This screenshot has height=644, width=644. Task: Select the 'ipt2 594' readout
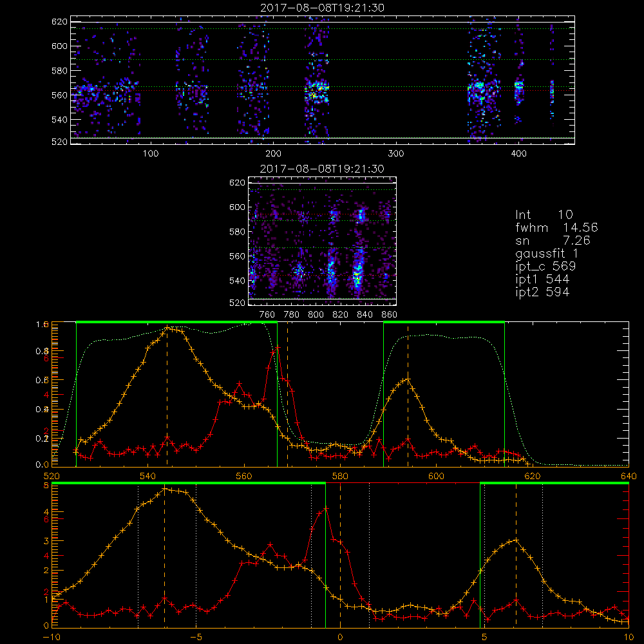coord(542,292)
